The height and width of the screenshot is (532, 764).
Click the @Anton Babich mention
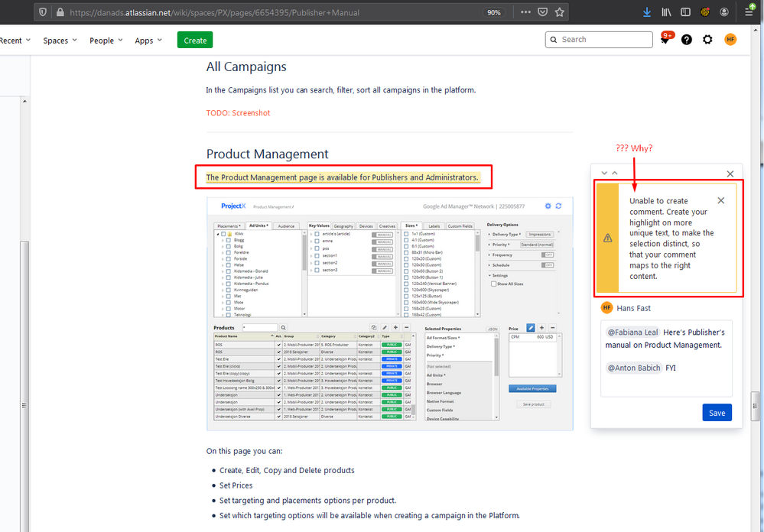click(634, 368)
